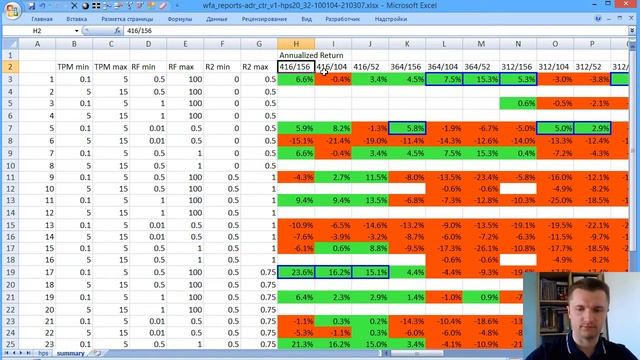
Task: Open the Office button menu
Action: pyautogui.click(x=12, y=10)
